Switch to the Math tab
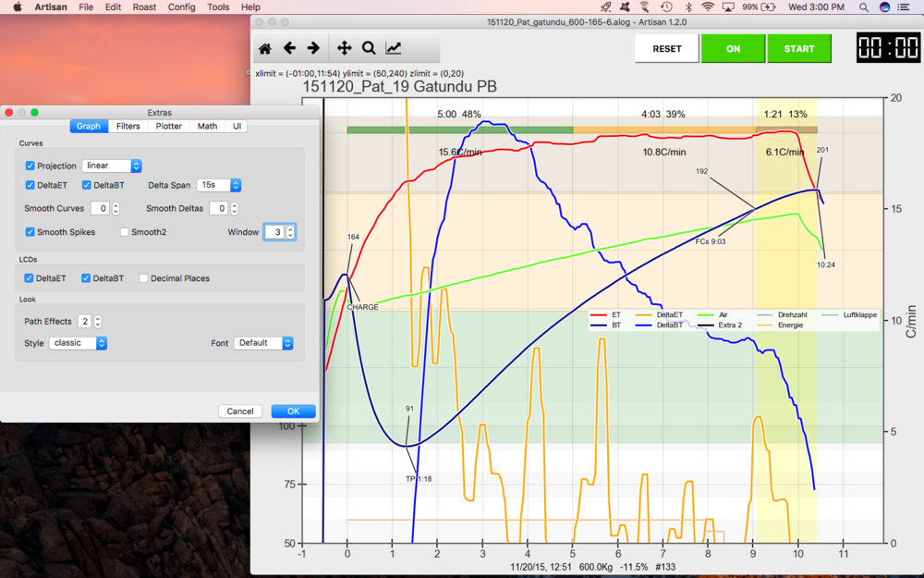Viewport: 924px width, 578px height. 207,126
